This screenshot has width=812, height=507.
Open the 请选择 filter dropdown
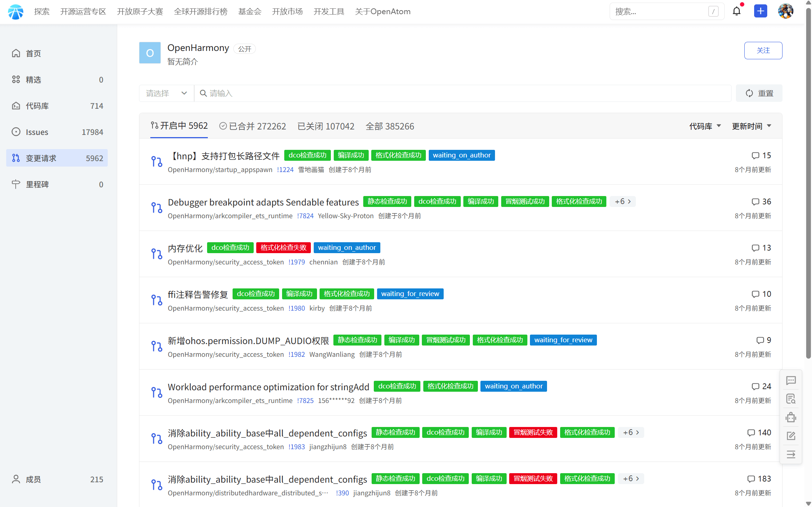167,93
